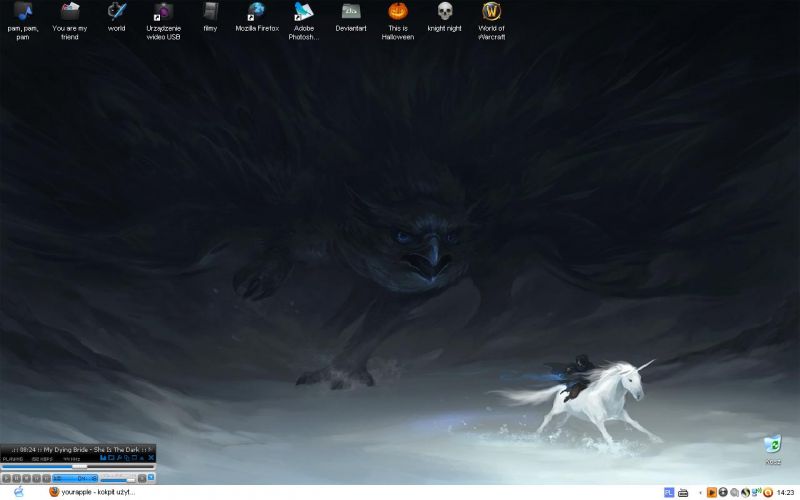
Task: Open the 'world' desktop icon
Action: click(x=116, y=17)
